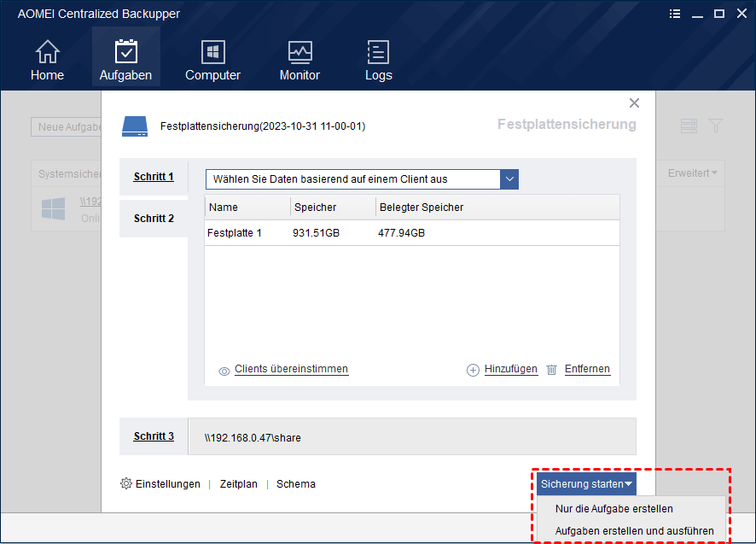Choose 'Aufgaben erstellen und ausführen'
This screenshot has width=756, height=544.
click(x=634, y=531)
